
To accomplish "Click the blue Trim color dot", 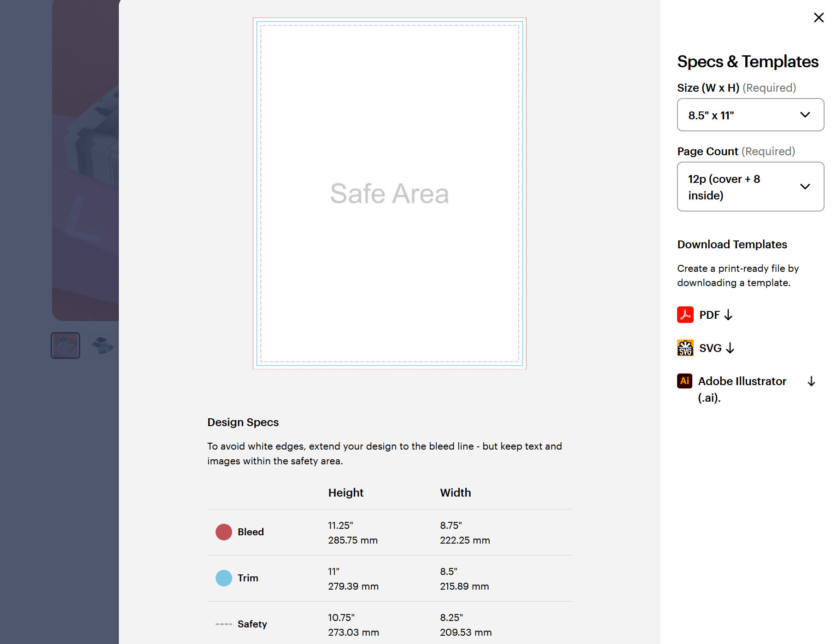I will coord(224,578).
